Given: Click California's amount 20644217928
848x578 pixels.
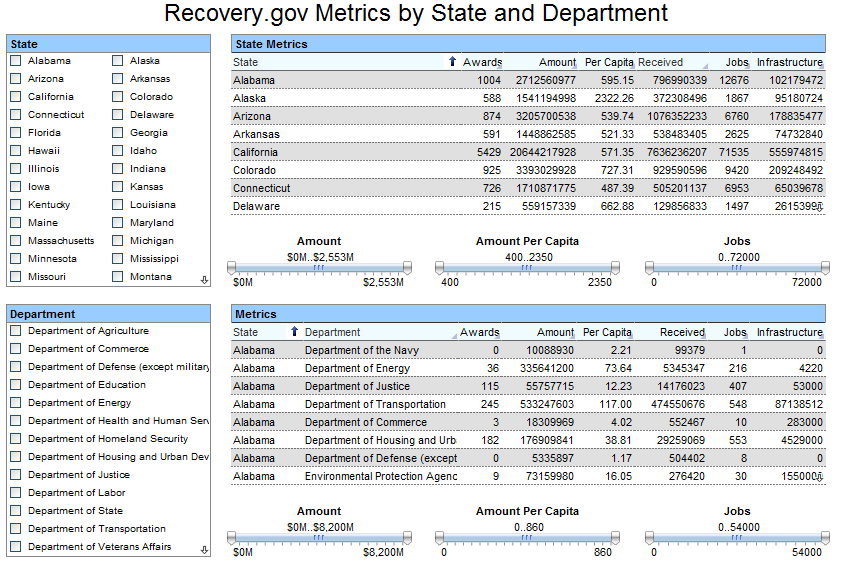Looking at the screenshot, I should pyautogui.click(x=542, y=152).
